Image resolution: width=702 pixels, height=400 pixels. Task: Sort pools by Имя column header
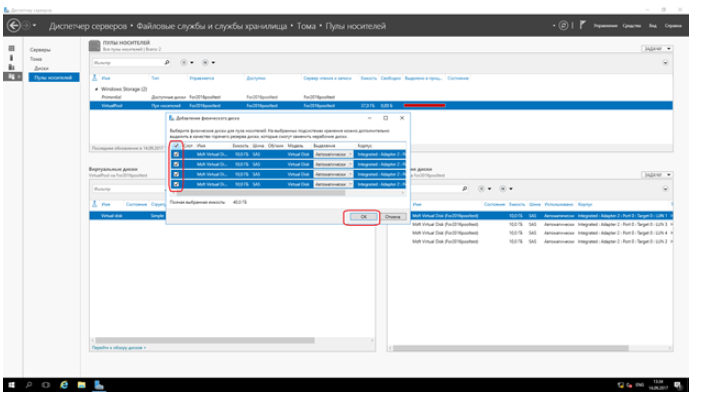tap(106, 78)
